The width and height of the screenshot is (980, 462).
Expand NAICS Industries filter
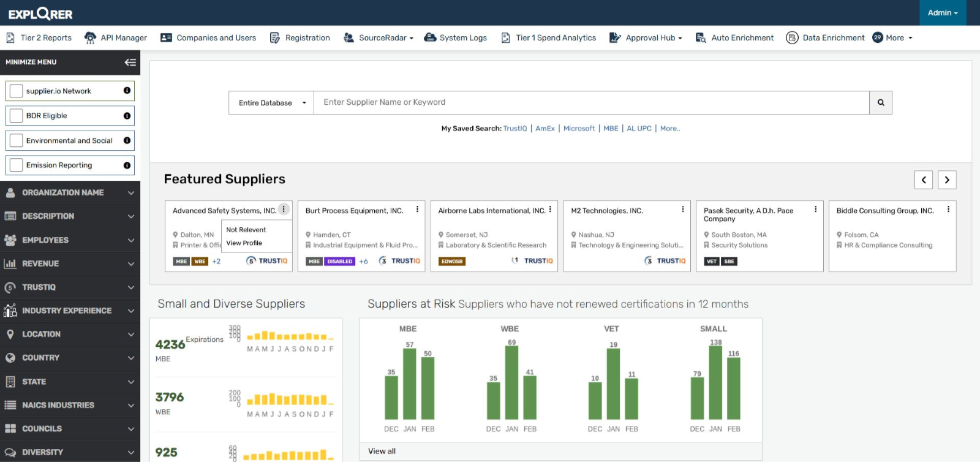point(70,405)
